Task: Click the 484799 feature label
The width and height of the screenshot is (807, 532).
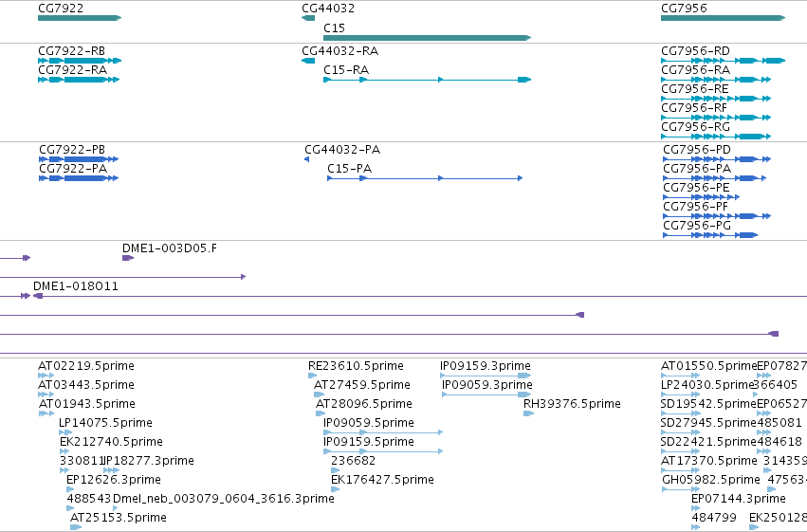Action: pyautogui.click(x=714, y=518)
